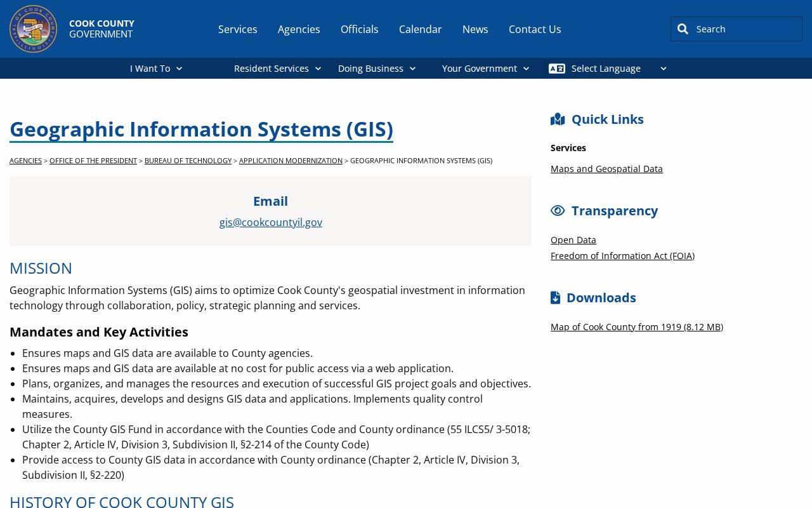Image resolution: width=812 pixels, height=508 pixels.
Task: Follow the OFFICE OF THE PRESIDENT breadcrumb
Action: [93, 161]
